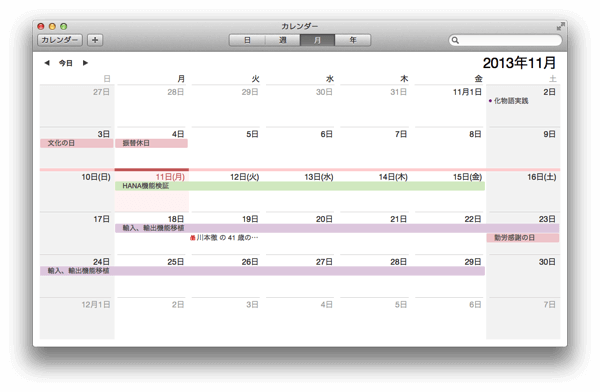Switch to 週 week view

(282, 40)
